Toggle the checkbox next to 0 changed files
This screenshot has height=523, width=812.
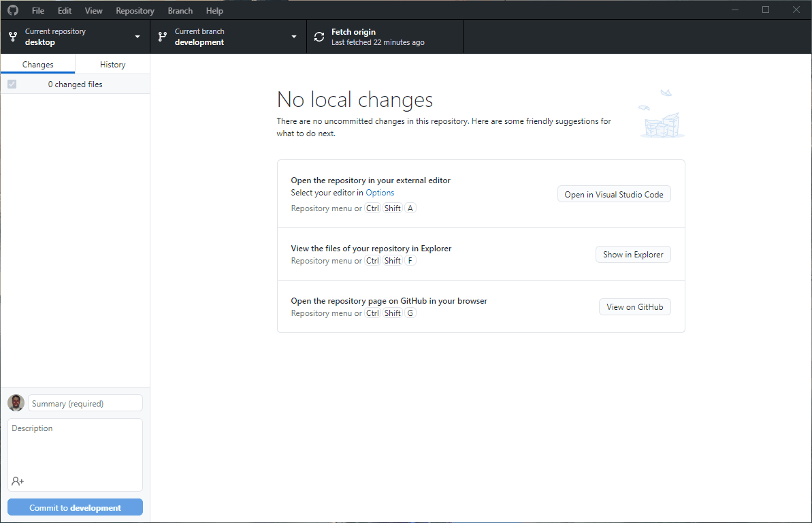coord(12,84)
